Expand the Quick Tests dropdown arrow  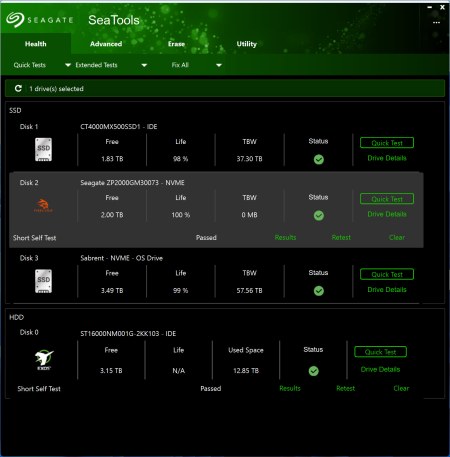pyautogui.click(x=68, y=65)
